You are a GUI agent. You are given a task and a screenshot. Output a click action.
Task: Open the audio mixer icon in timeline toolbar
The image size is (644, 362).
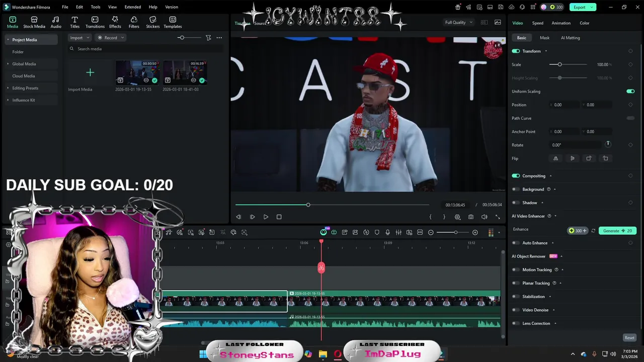(x=398, y=232)
